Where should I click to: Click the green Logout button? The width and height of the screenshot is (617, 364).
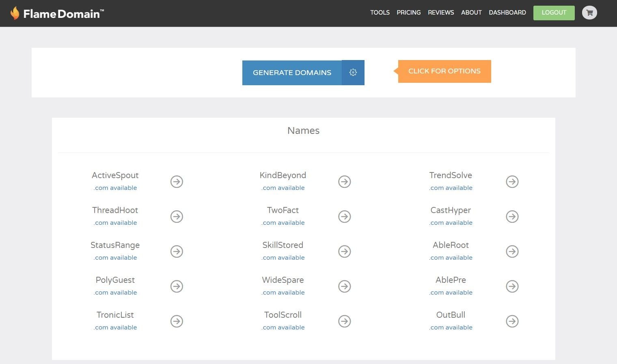coord(554,13)
